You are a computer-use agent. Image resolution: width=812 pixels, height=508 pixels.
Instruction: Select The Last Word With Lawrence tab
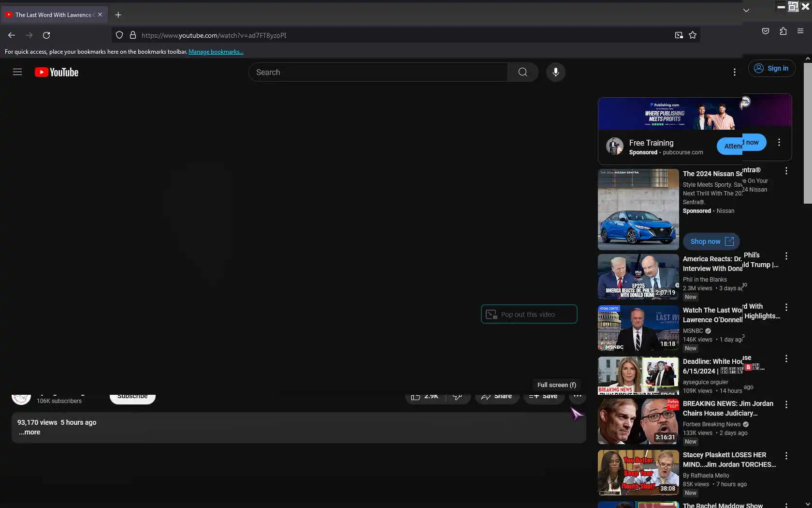54,15
